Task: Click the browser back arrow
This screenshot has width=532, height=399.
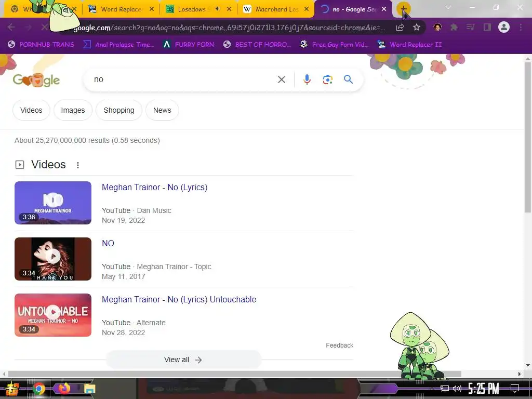Action: pos(11,27)
